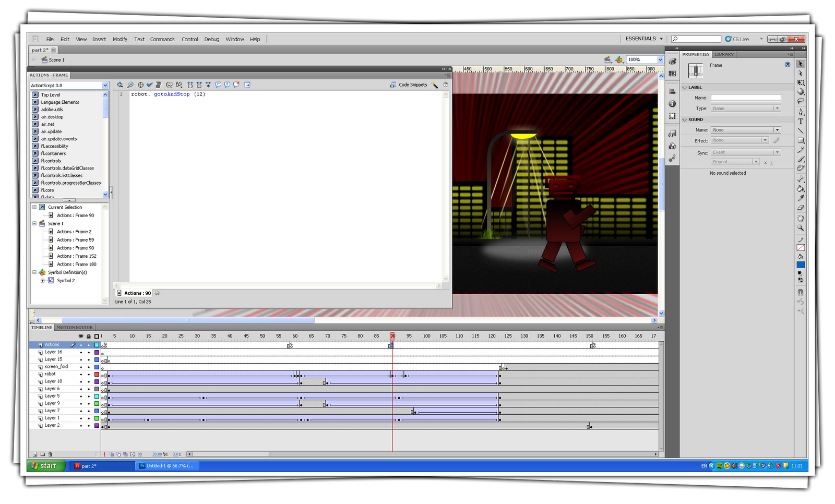835x504 pixels.
Task: Expand the Symbol 2 tree node
Action: coord(43,281)
